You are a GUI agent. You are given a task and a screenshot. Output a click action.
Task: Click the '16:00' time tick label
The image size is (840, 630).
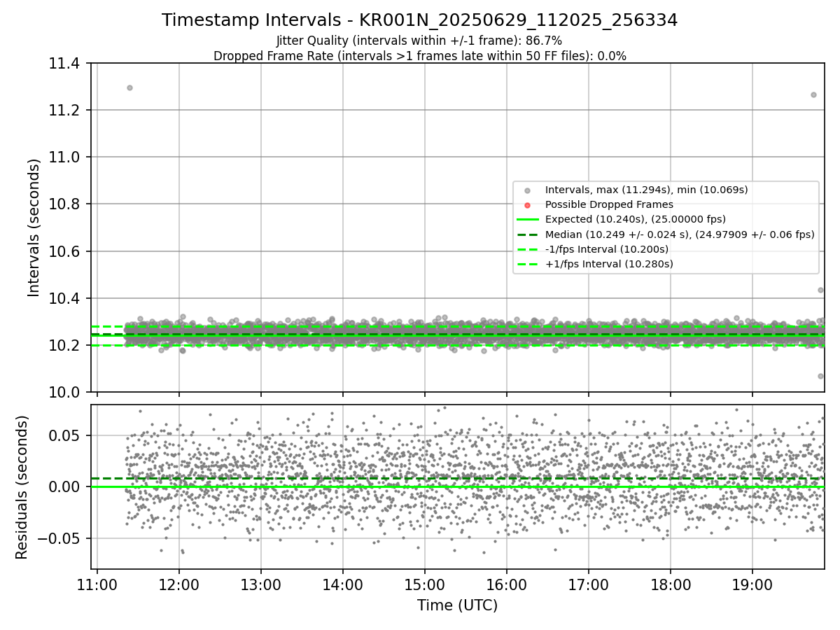[506, 584]
